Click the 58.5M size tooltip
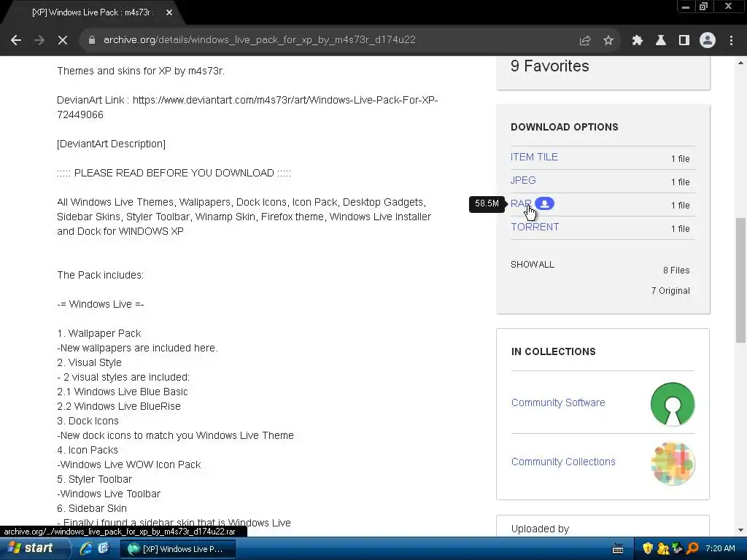 click(487, 204)
